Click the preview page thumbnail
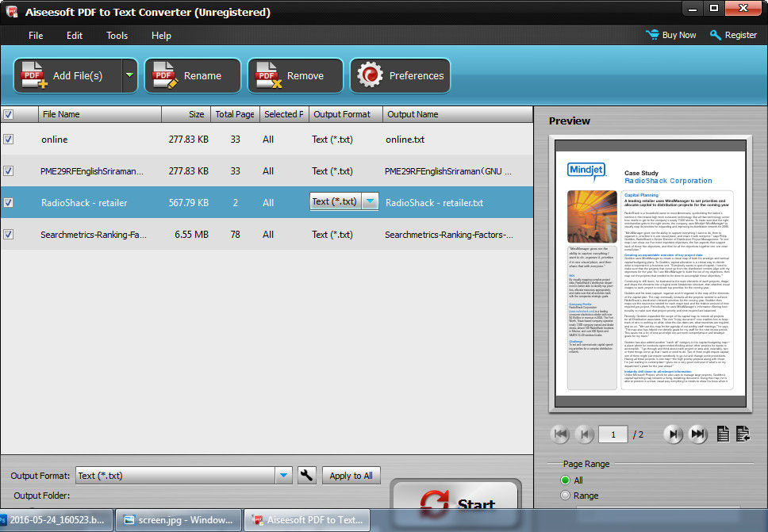Image resolution: width=768 pixels, height=532 pixels. [x=651, y=274]
